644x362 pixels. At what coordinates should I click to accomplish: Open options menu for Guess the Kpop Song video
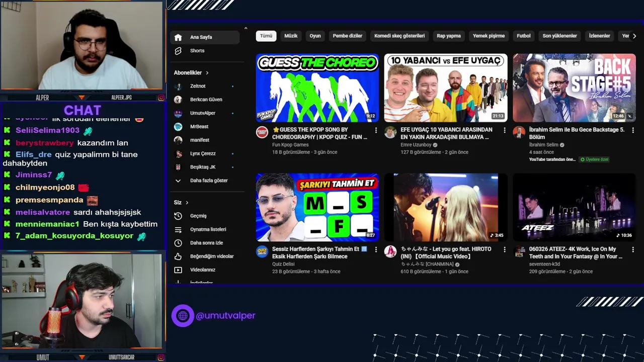click(x=376, y=130)
